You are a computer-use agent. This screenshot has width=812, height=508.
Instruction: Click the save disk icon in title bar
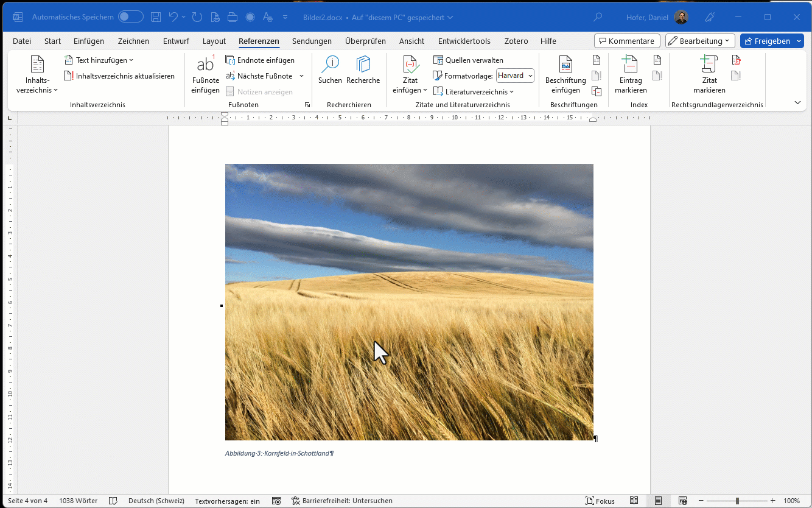tap(156, 18)
